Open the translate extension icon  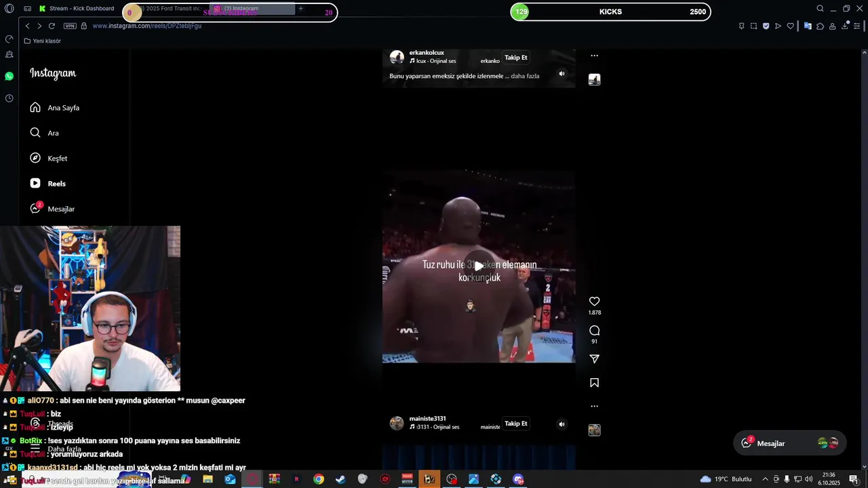pos(808,26)
